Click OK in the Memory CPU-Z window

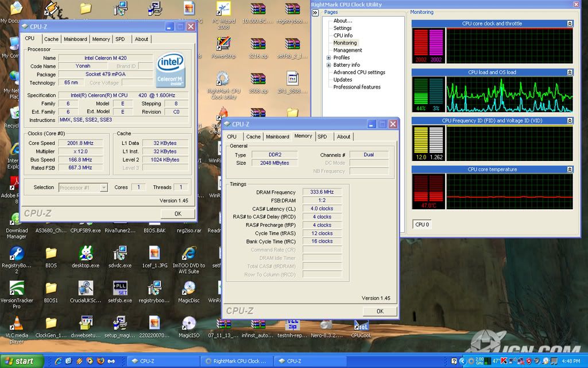tap(380, 311)
